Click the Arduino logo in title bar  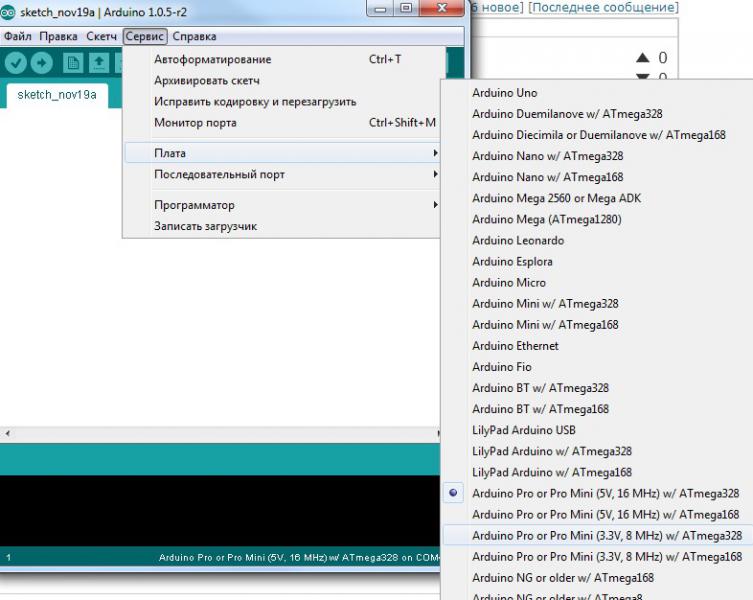coord(7,12)
